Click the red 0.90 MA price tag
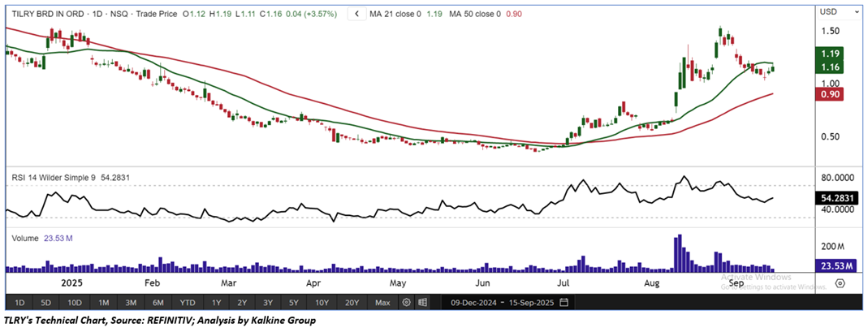Viewport: 868px width, 332px height. pyautogui.click(x=830, y=95)
